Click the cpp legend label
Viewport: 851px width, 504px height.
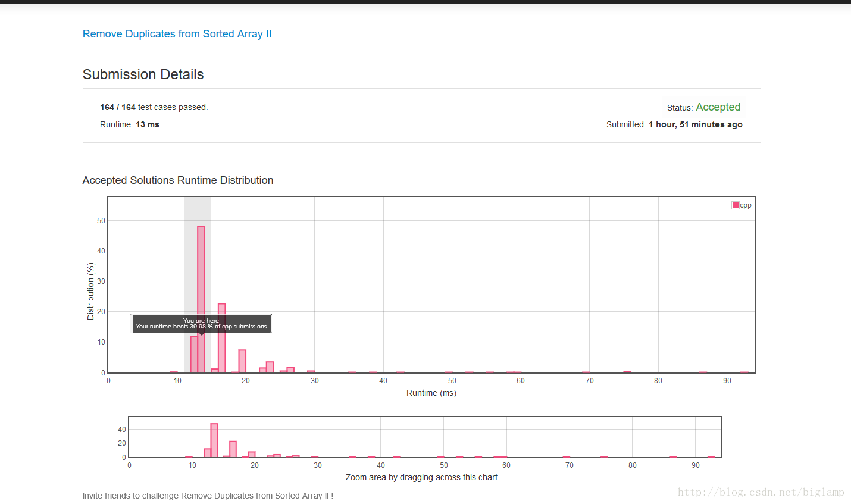tap(746, 205)
